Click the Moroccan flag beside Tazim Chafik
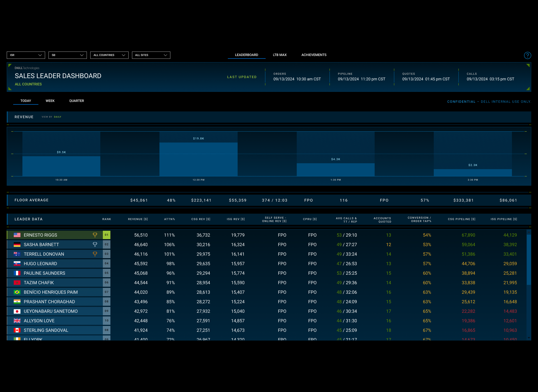Image resolution: width=538 pixels, height=392 pixels. (17, 283)
